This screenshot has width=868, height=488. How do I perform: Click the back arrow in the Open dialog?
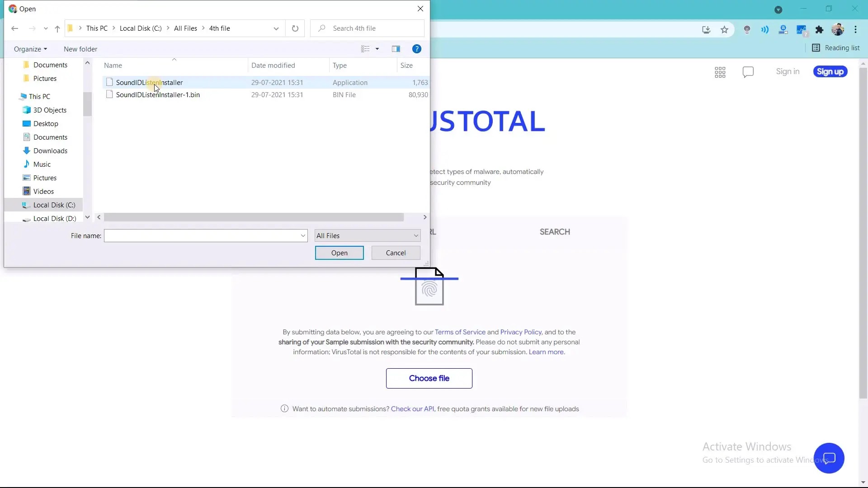pos(15,28)
